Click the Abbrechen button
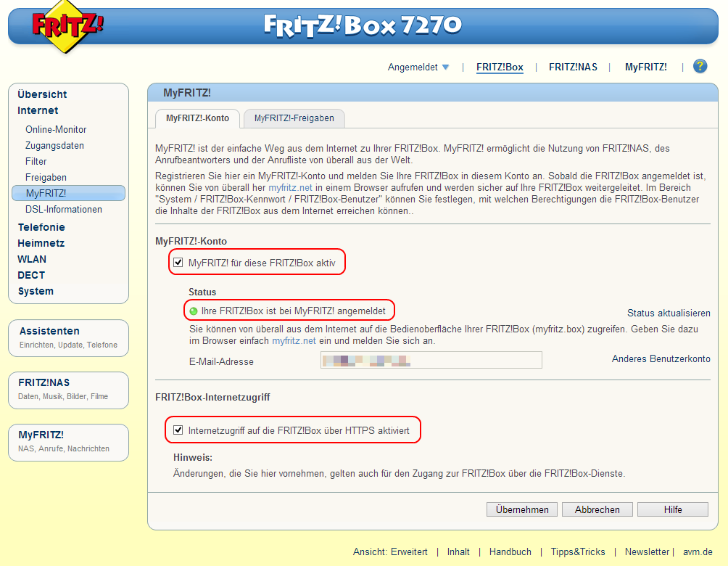Image resolution: width=728 pixels, height=566 pixels. (x=597, y=510)
